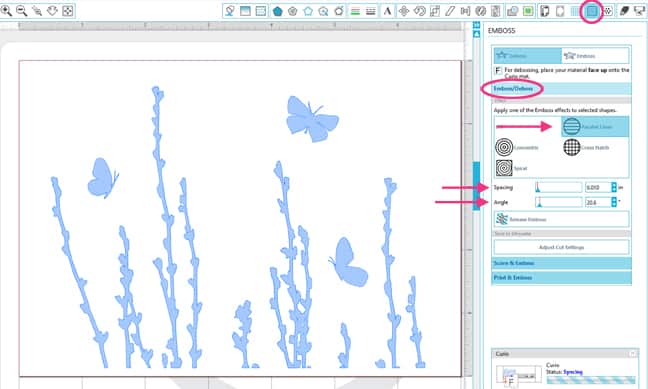Choose the Parallel Lines emboss effect
648x389 pixels.
pyautogui.click(x=595, y=126)
